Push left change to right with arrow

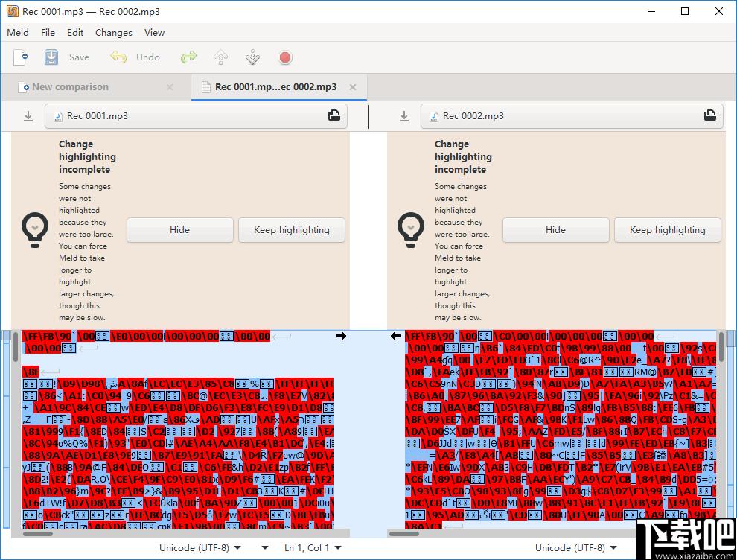(341, 336)
